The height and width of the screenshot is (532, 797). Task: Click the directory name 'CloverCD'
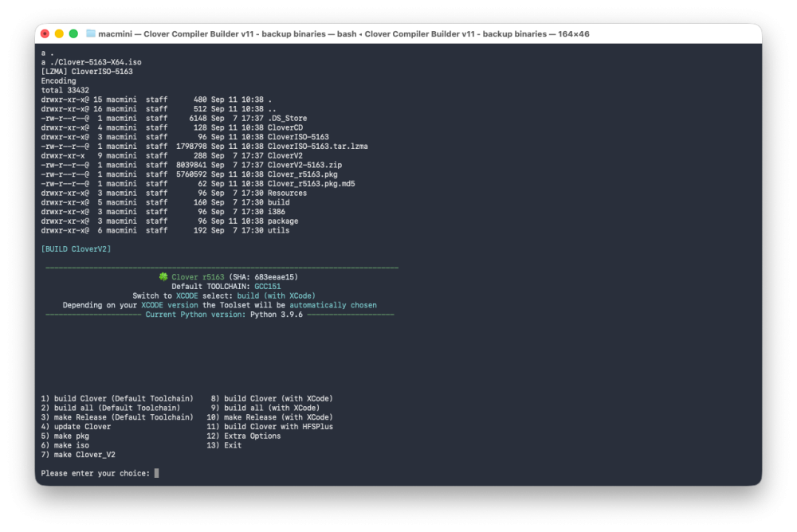(x=285, y=127)
